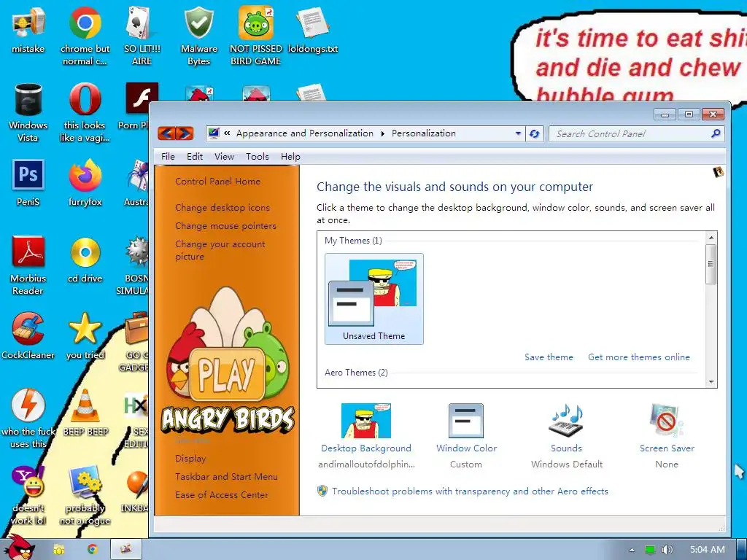
Task: Launch the furryfox Firefox icon
Action: (85, 183)
